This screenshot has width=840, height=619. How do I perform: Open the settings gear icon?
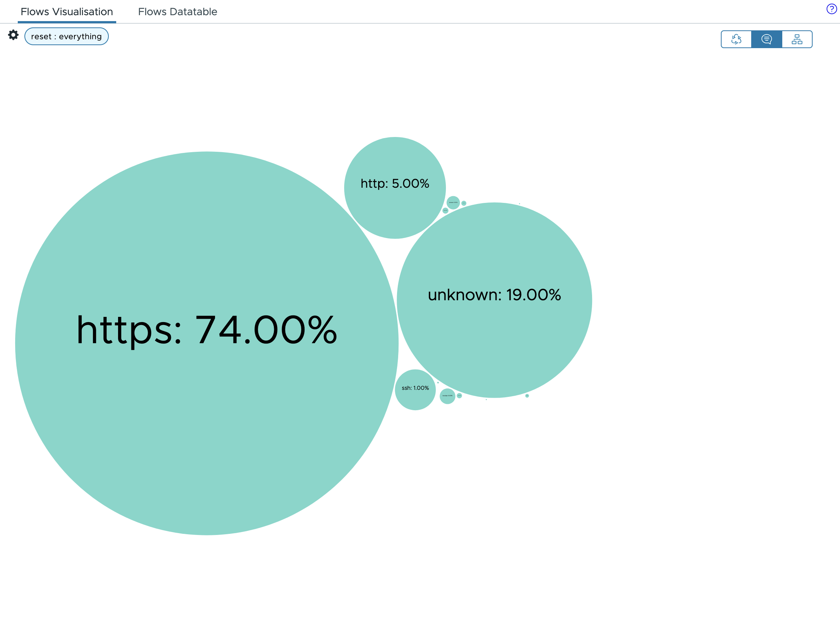pyautogui.click(x=13, y=35)
